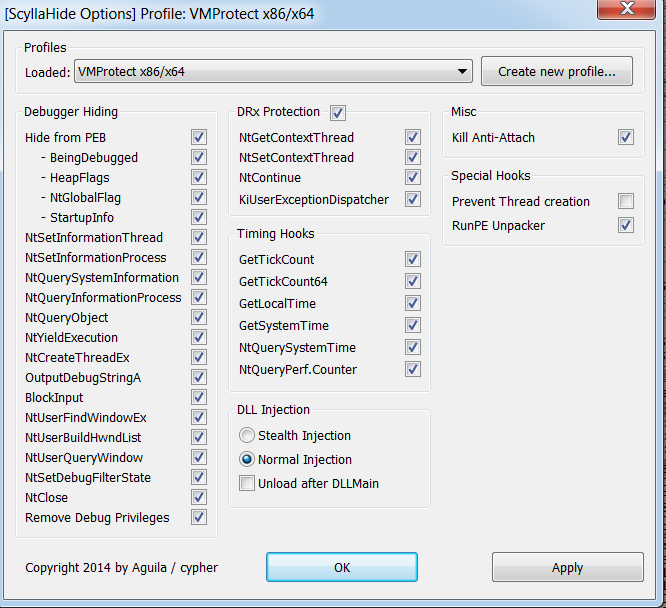Toggle NtYieldExecution checkbox
666x608 pixels.
(x=199, y=337)
